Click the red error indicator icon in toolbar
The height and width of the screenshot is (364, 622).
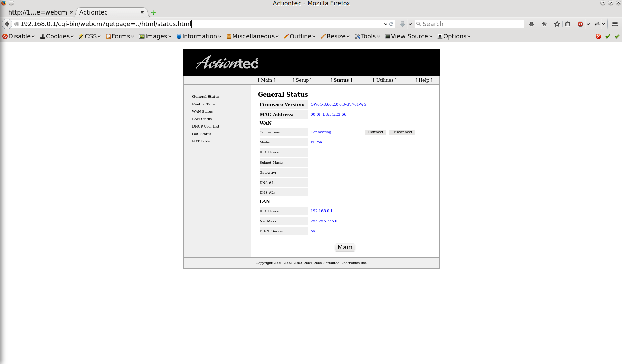[598, 36]
